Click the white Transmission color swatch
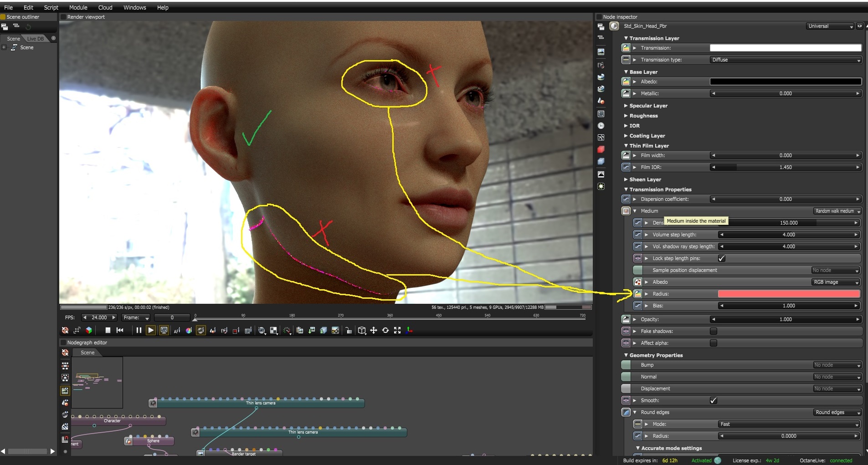Image resolution: width=868 pixels, height=465 pixels. pyautogui.click(x=786, y=48)
